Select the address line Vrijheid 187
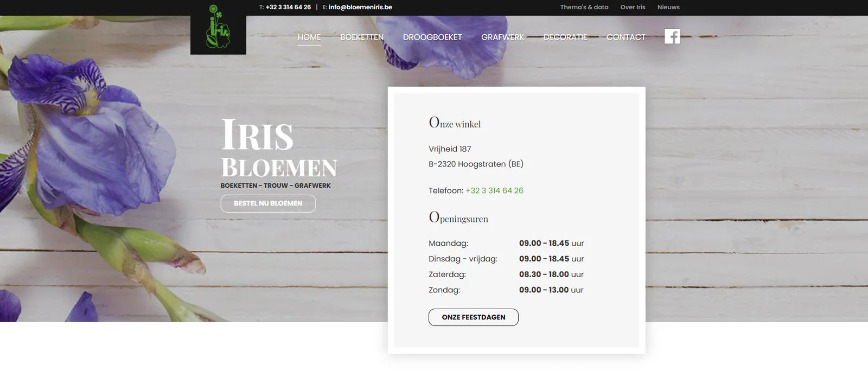 [x=450, y=149]
